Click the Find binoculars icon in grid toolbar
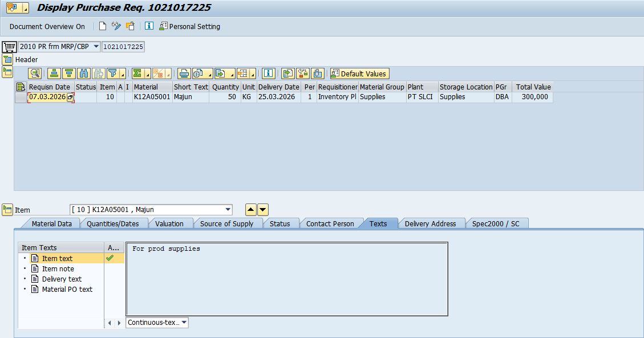 [x=84, y=74]
